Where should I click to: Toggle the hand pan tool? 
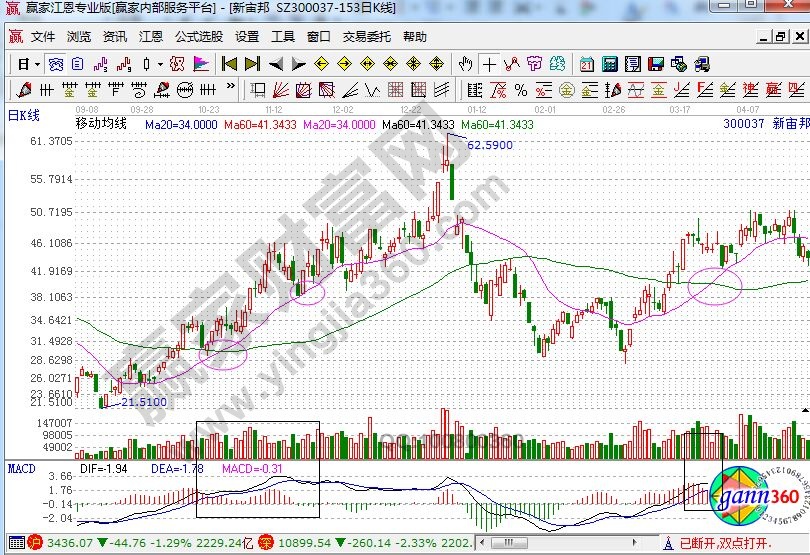click(x=465, y=63)
